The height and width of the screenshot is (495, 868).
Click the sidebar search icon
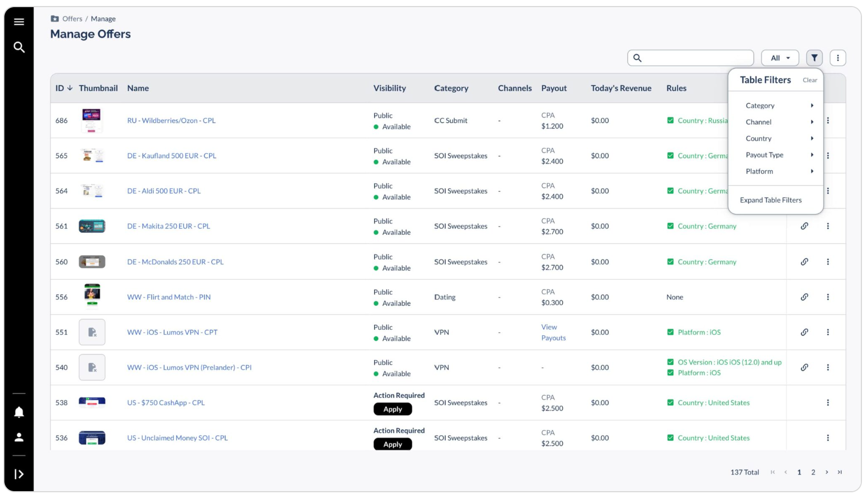(x=19, y=47)
